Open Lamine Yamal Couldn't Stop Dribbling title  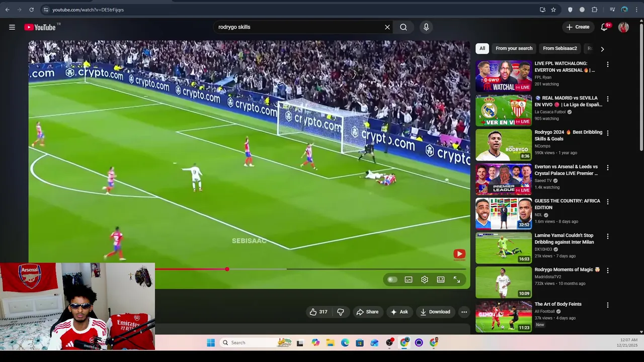coord(564,238)
